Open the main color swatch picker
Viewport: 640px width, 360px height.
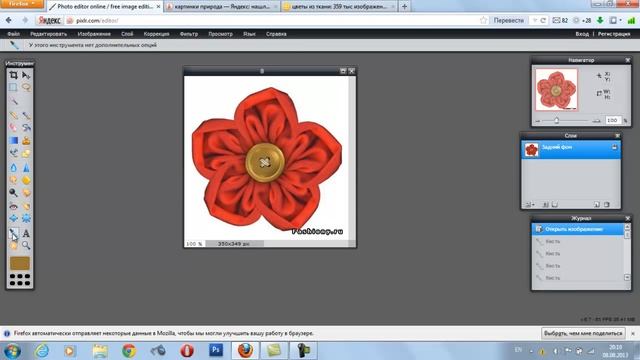20,263
